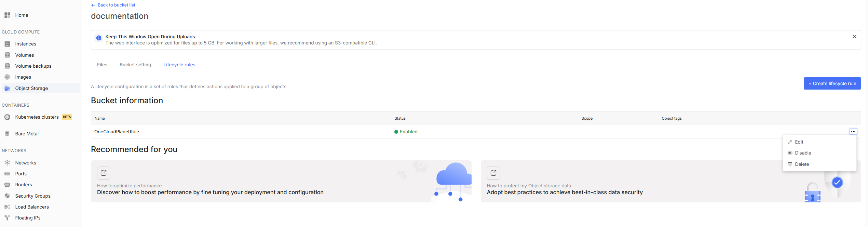The height and width of the screenshot is (227, 868).
Task: Dismiss the upload info banner
Action: point(854,37)
